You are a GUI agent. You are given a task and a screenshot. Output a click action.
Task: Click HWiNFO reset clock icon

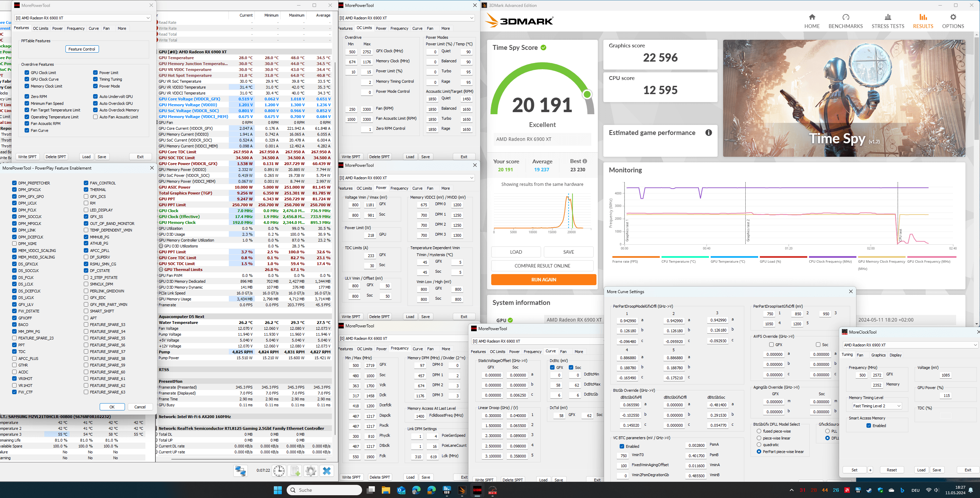[x=279, y=471]
